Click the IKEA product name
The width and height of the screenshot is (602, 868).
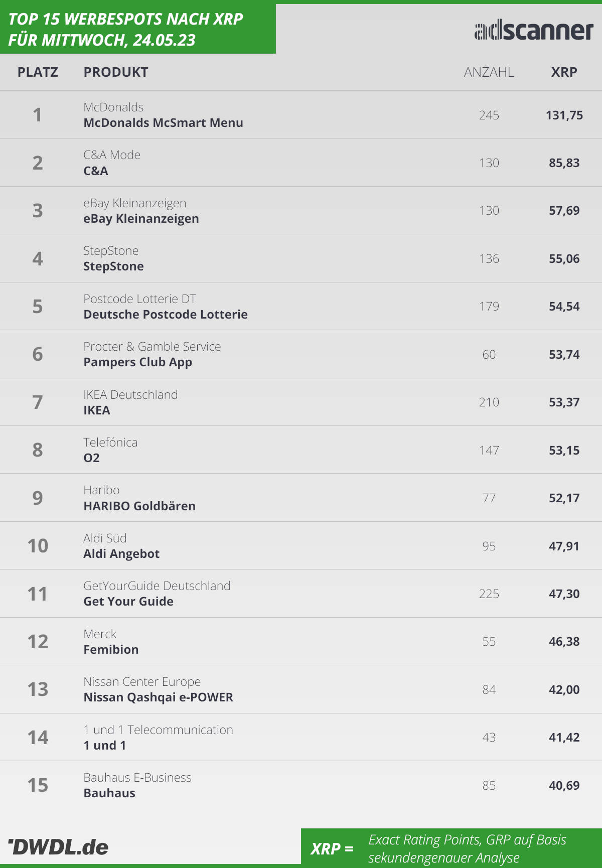(x=97, y=410)
